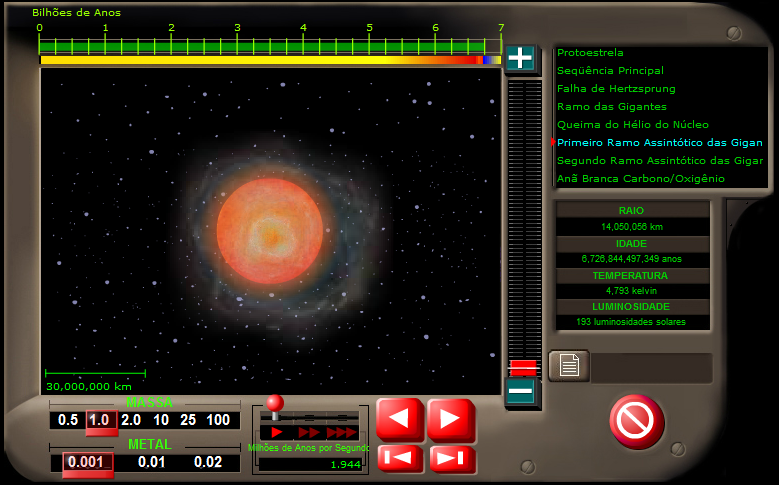Select mass value 0.5
This screenshot has height=485, width=779.
68,420
